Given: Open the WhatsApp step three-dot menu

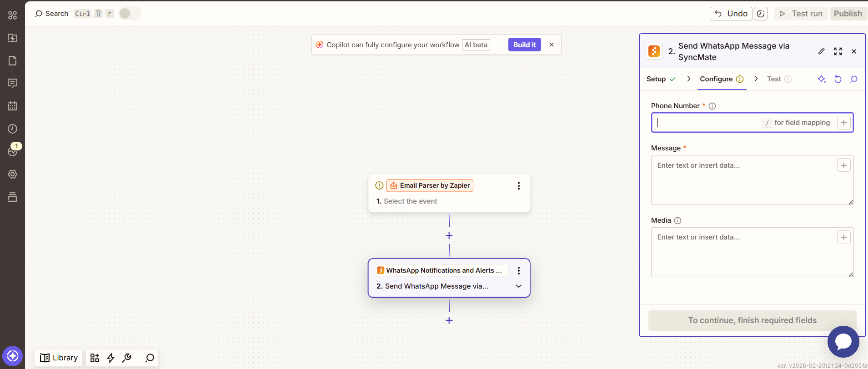Looking at the screenshot, I should [x=518, y=271].
